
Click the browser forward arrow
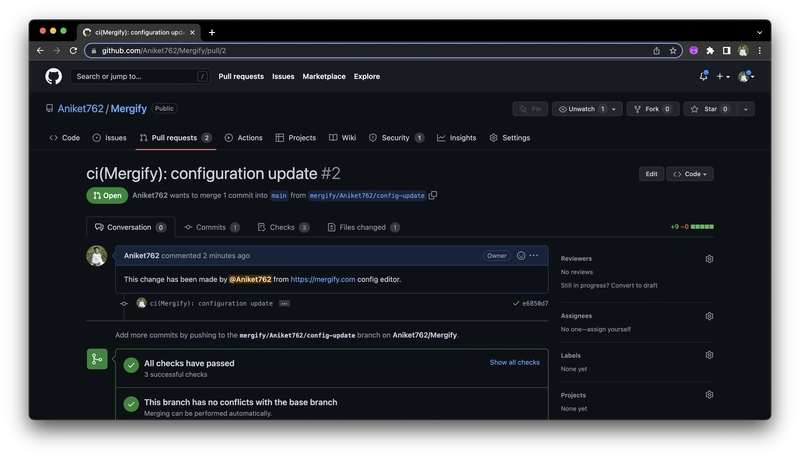click(x=57, y=50)
